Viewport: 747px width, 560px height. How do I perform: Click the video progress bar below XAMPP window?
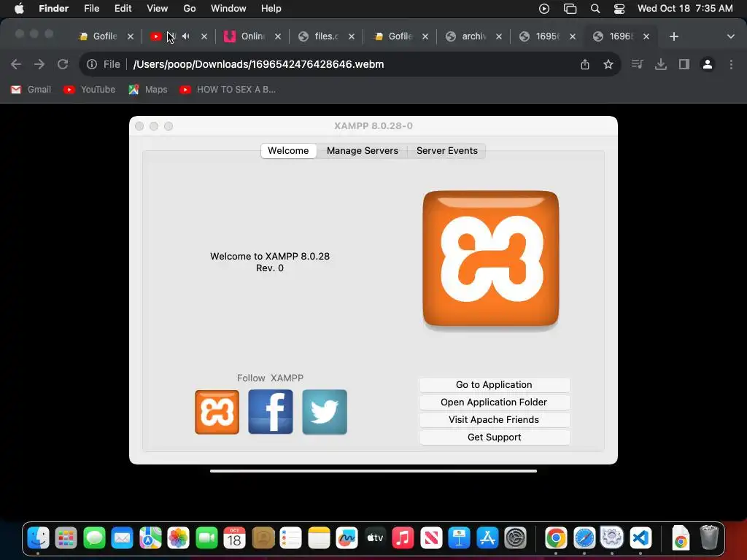click(x=373, y=471)
